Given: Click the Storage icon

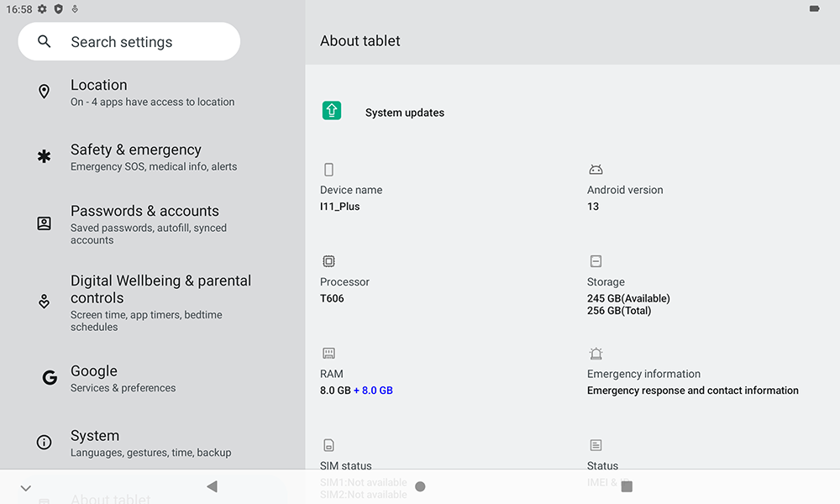Looking at the screenshot, I should pyautogui.click(x=596, y=261).
